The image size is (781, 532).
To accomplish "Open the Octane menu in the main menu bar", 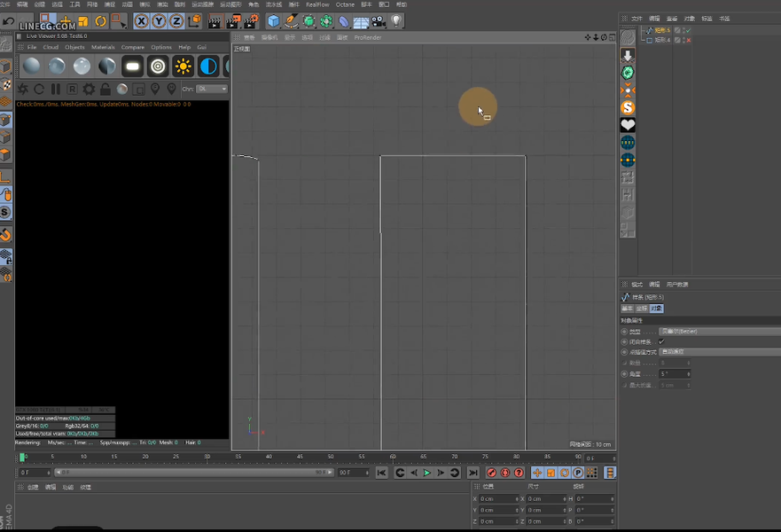I will point(345,4).
